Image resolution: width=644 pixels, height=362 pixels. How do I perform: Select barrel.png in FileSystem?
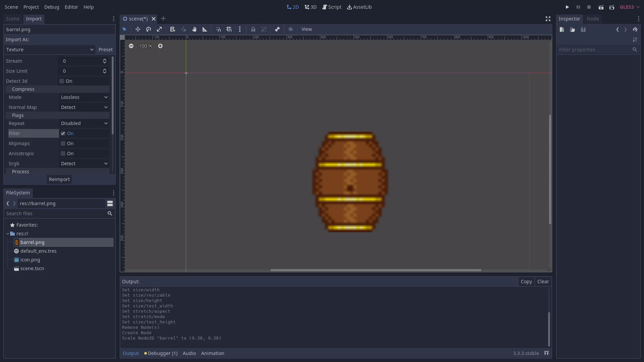point(32,242)
